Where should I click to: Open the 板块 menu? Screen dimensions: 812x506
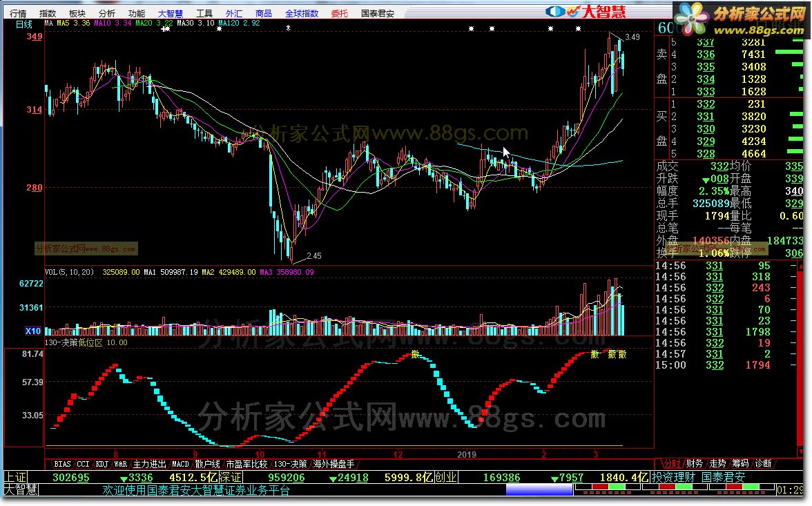(77, 14)
